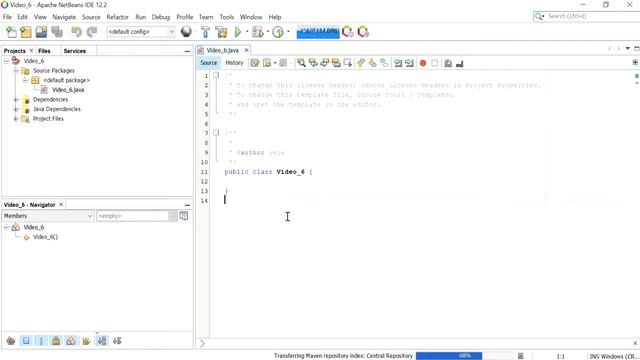
Task: Click the memory usage indicator bar
Action: pos(318,31)
